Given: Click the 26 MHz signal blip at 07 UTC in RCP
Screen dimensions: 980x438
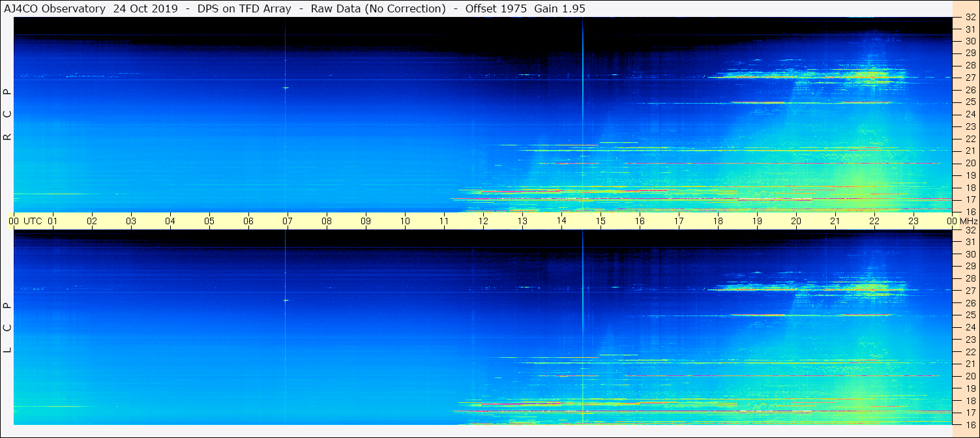Looking at the screenshot, I should 285,88.
